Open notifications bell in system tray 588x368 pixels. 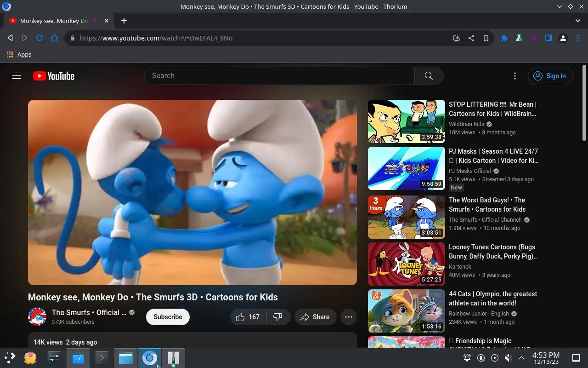[467, 358]
